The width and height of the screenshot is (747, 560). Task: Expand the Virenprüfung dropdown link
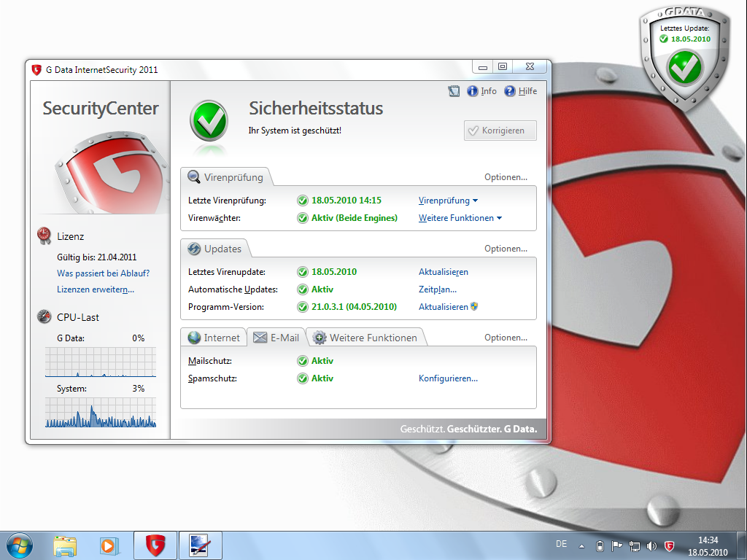click(x=449, y=201)
